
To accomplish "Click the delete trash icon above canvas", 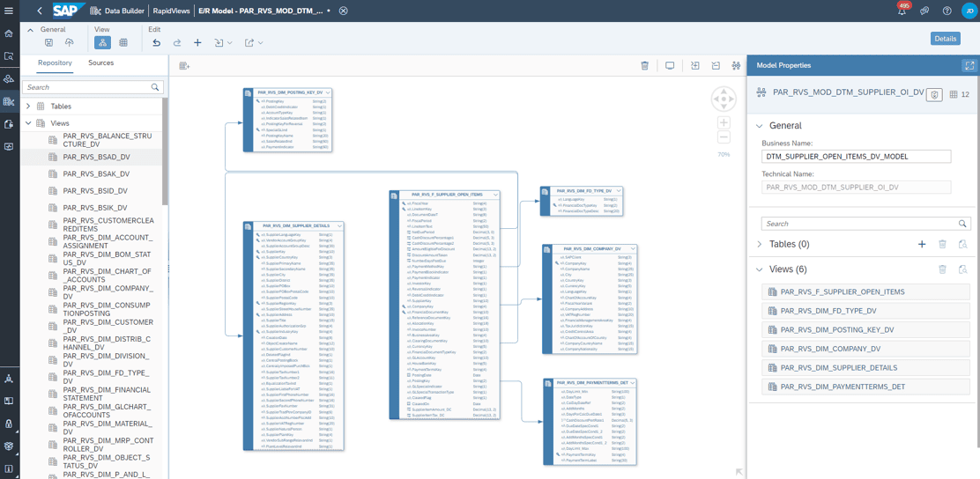I will click(x=644, y=66).
